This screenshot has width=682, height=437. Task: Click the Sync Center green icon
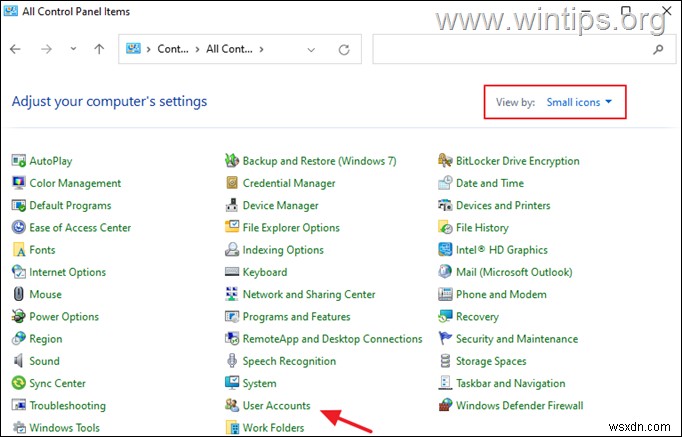[19, 383]
